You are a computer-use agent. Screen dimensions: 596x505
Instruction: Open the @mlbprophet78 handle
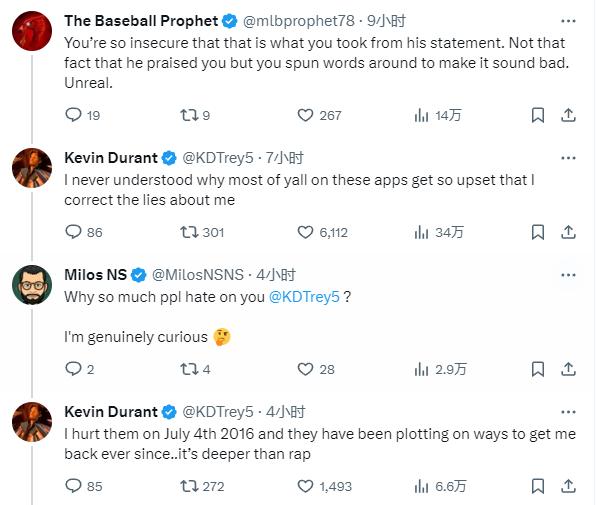[298, 21]
